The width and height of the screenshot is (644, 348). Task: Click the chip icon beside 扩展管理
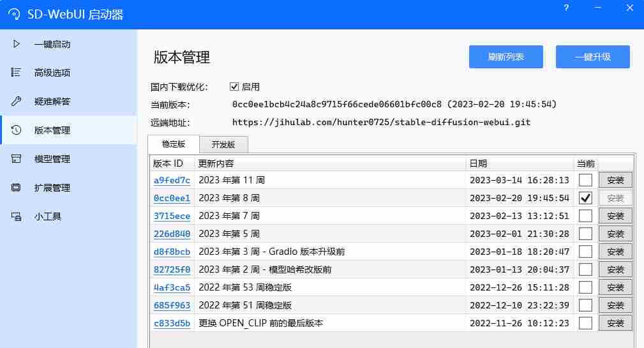click(16, 187)
